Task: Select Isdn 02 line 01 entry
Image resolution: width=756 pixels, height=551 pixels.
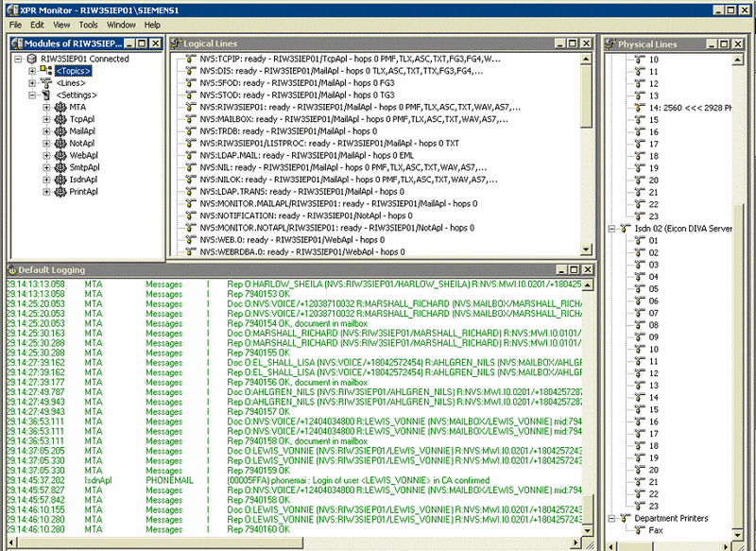Action: [653, 241]
